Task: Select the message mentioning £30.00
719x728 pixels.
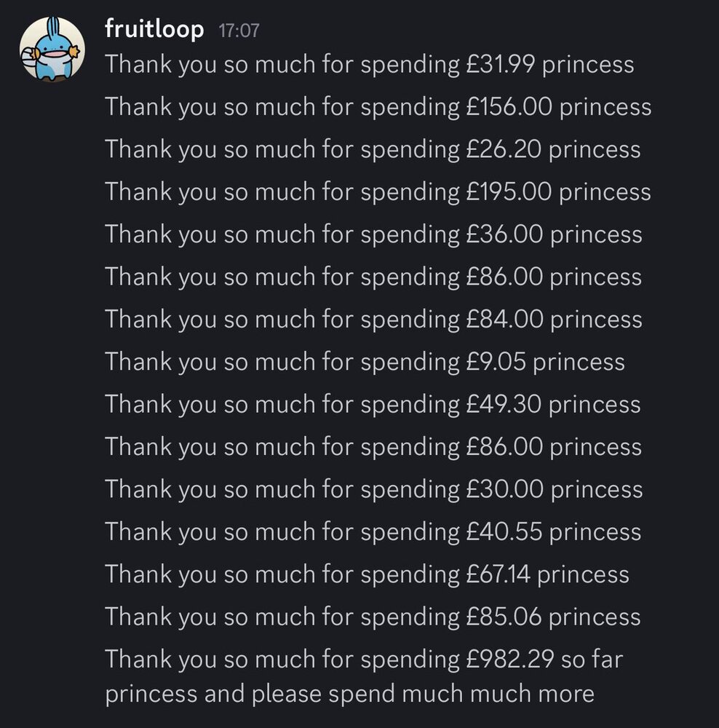Action: coord(373,489)
